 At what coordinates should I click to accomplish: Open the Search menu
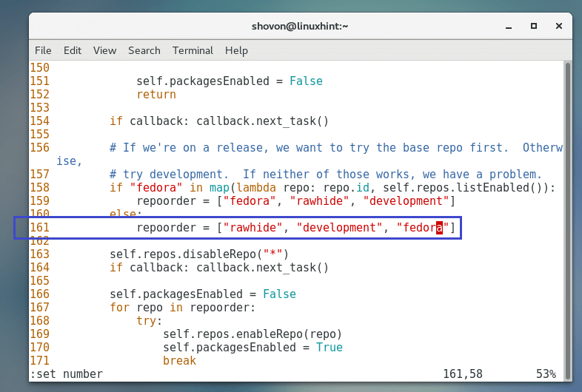144,50
